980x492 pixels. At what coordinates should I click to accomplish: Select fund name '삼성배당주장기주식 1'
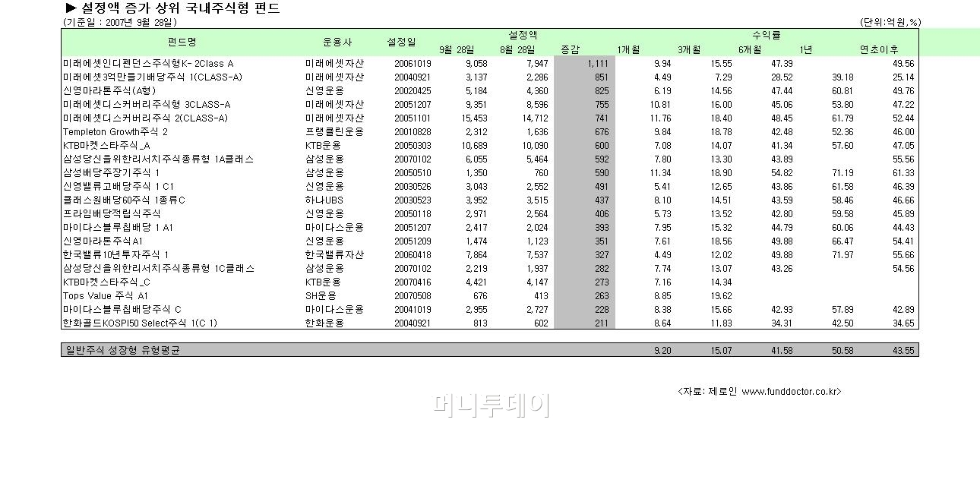click(x=111, y=173)
